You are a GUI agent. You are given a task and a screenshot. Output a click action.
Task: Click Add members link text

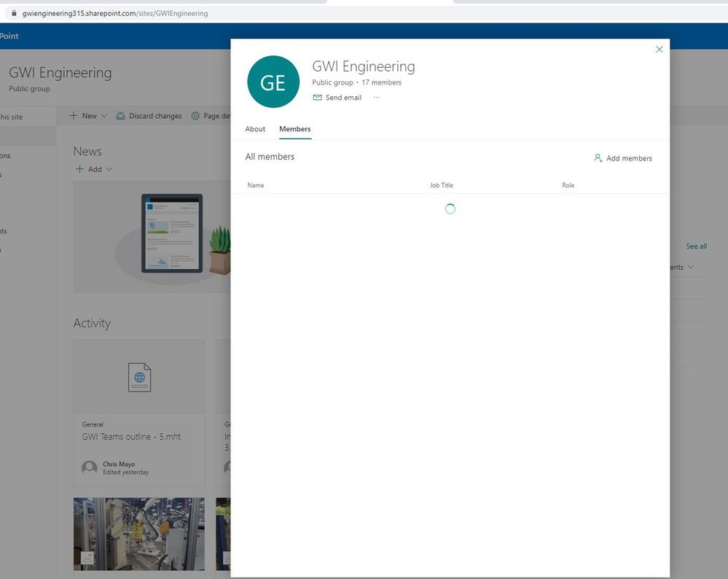tap(629, 158)
